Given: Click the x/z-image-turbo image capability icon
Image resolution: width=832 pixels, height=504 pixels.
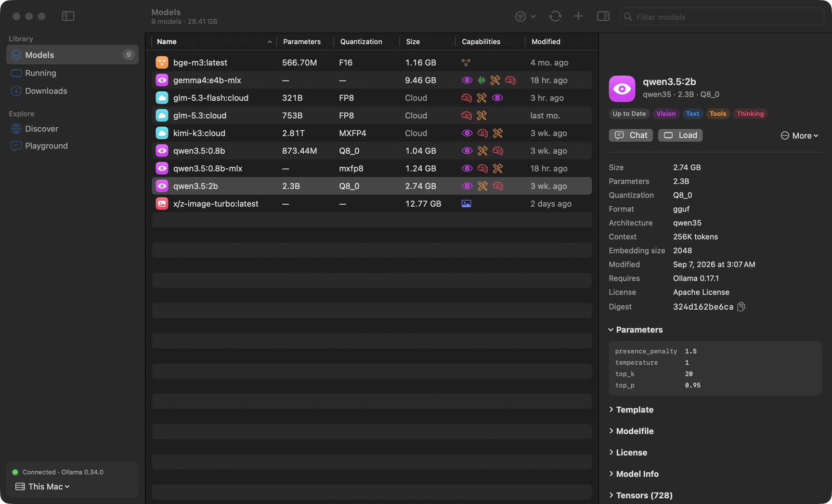Looking at the screenshot, I should 466,204.
